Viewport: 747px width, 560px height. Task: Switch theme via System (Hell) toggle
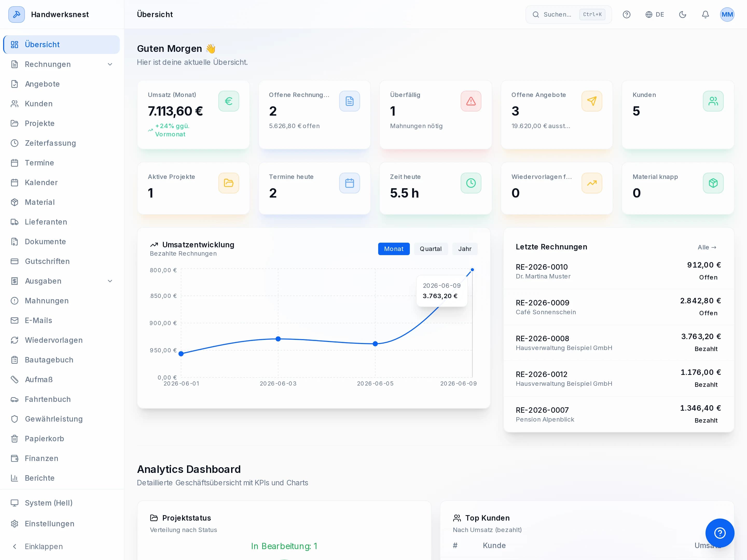61,503
